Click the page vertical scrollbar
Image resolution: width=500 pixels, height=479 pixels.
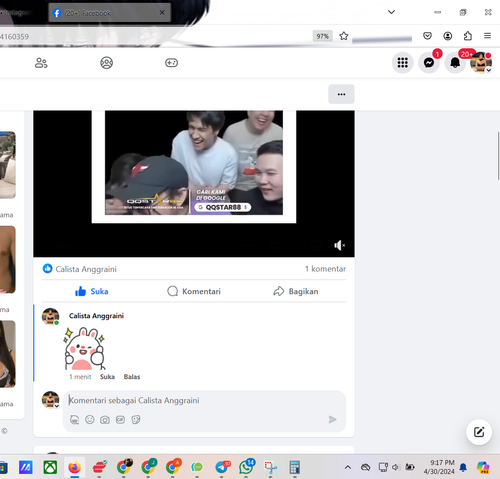[498, 156]
